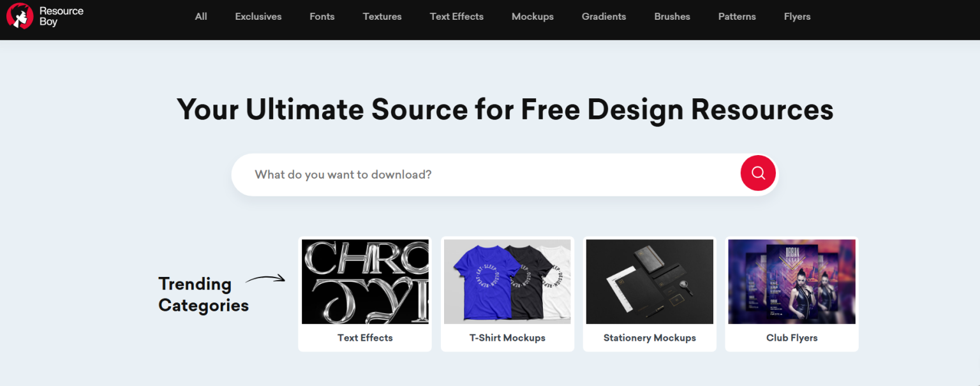Go to Exclusives in navigation bar
Screen dimensions: 980x386
(x=258, y=17)
